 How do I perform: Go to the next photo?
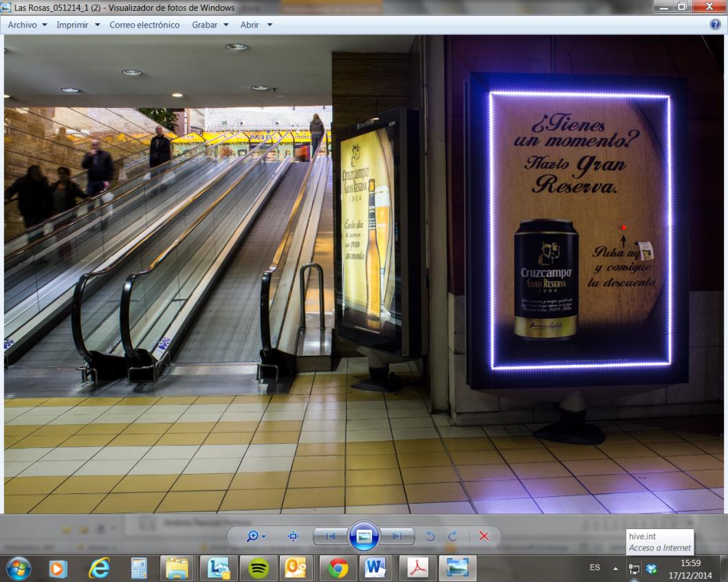397,537
